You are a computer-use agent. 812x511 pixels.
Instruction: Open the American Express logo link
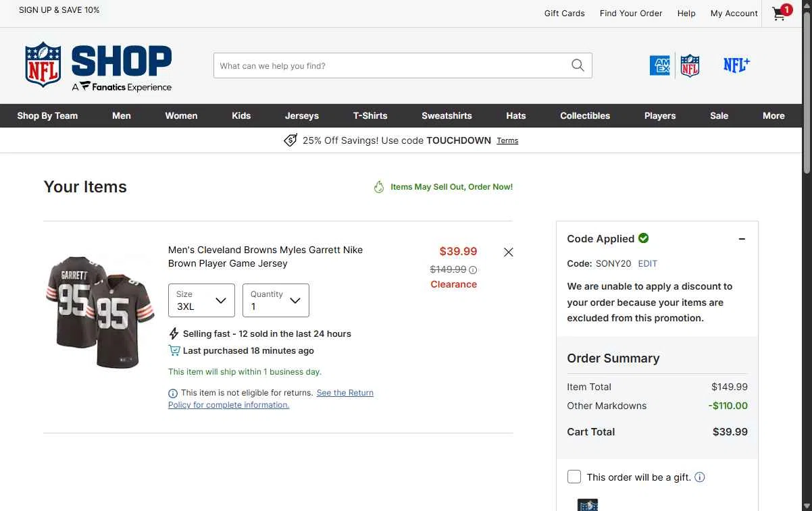click(x=660, y=65)
